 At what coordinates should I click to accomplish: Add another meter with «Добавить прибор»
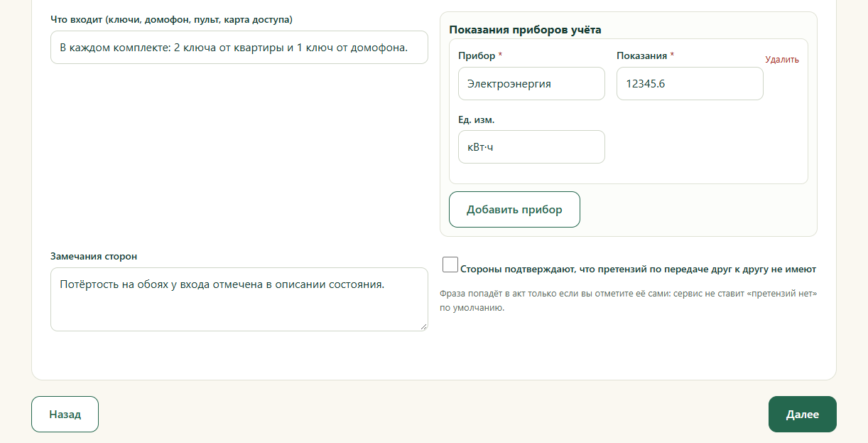514,210
